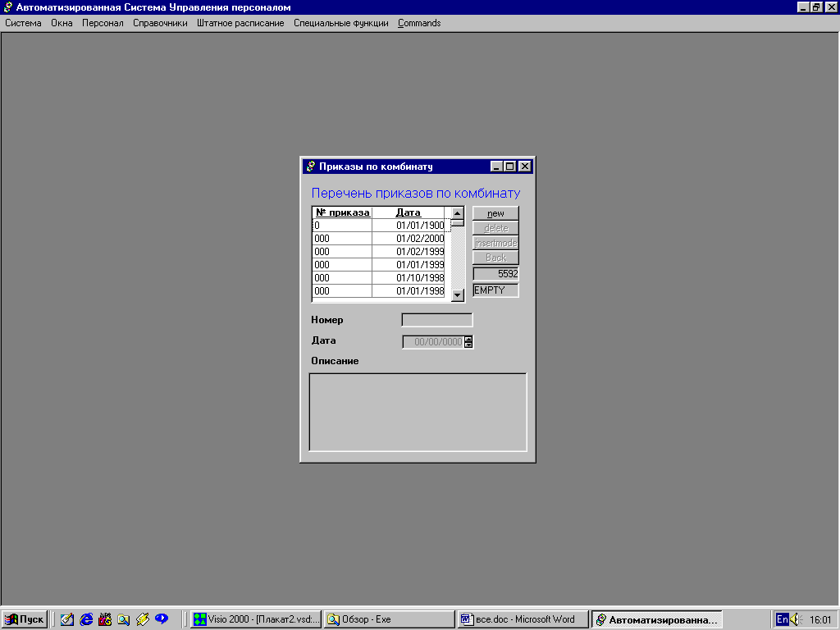Open the Справочники menu
Screen dimensions: 840x630
160,23
